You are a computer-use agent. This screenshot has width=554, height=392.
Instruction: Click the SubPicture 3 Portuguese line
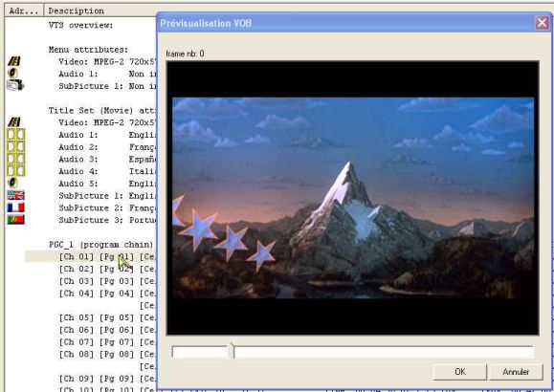click(107, 220)
